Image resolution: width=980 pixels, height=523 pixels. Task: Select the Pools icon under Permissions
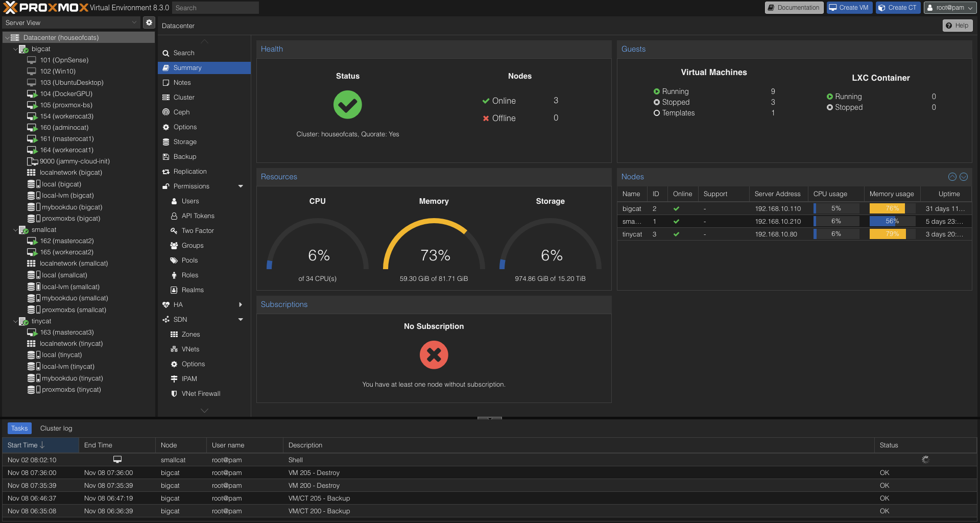175,260
